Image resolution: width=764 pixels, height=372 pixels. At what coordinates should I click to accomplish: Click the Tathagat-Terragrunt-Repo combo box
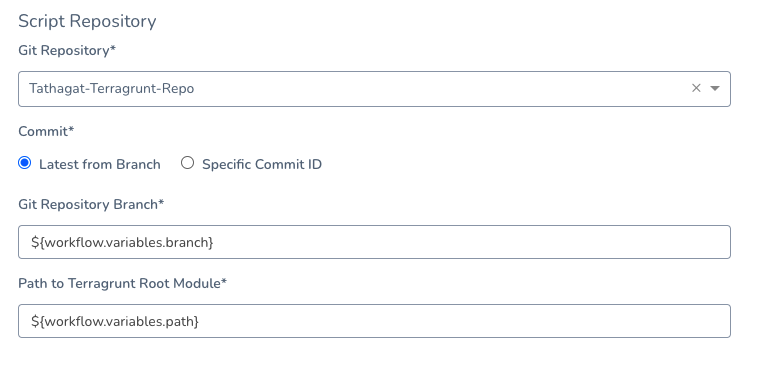tap(374, 89)
